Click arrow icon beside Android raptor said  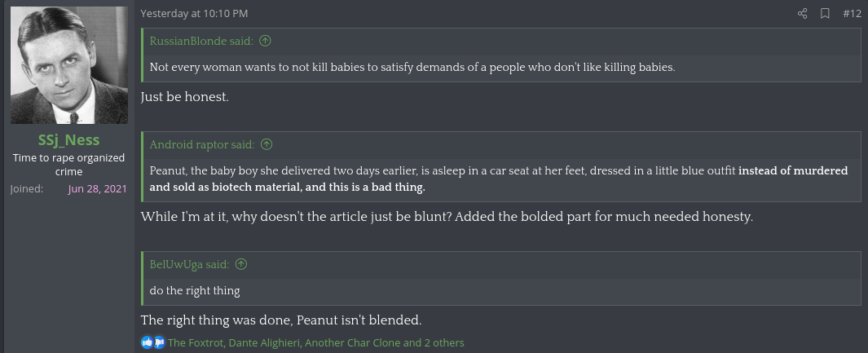[267, 144]
